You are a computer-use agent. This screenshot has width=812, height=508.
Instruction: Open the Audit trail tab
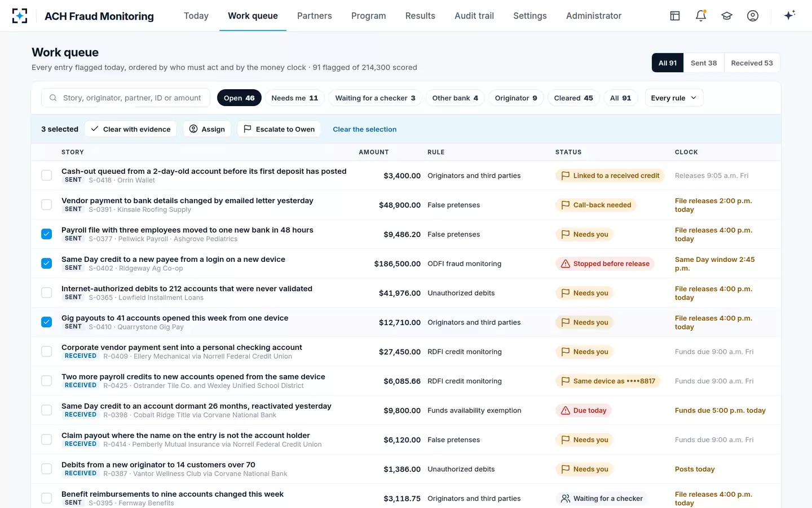474,16
